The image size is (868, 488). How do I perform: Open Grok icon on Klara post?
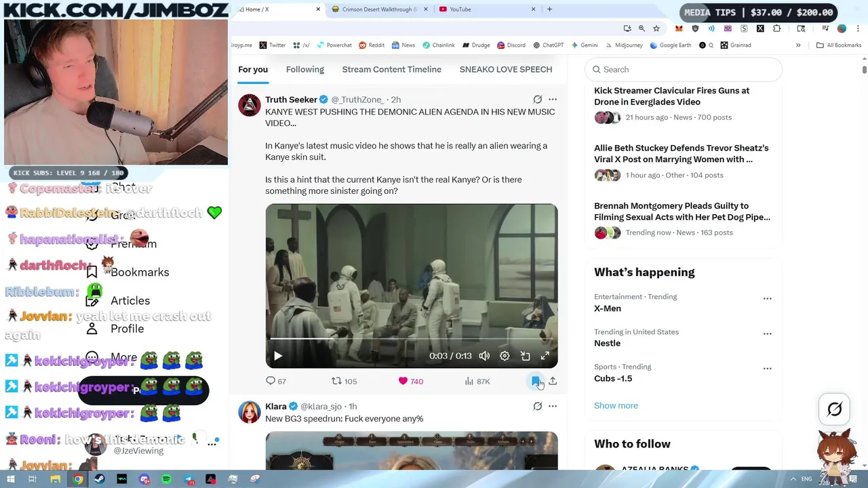[538, 406]
